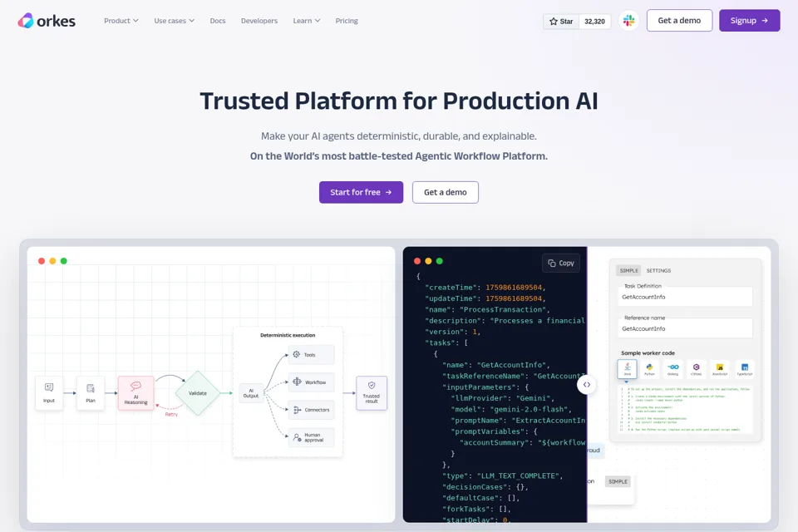
Task: Click the "Deterministic execution" heading
Action: click(x=288, y=335)
